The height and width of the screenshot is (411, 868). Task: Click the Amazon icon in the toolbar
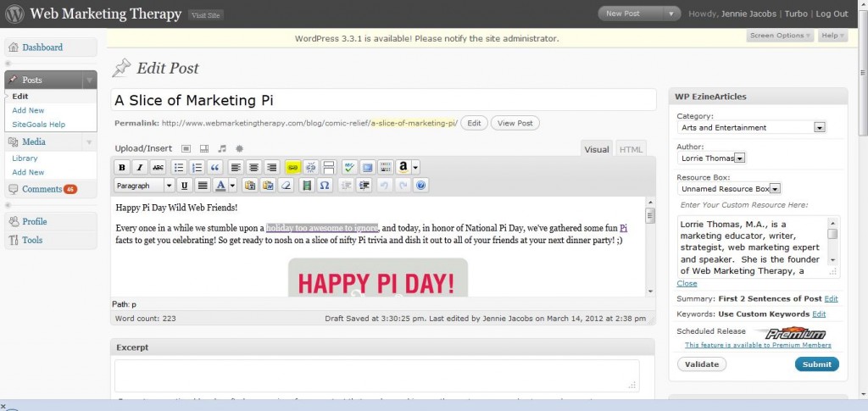coord(403,167)
